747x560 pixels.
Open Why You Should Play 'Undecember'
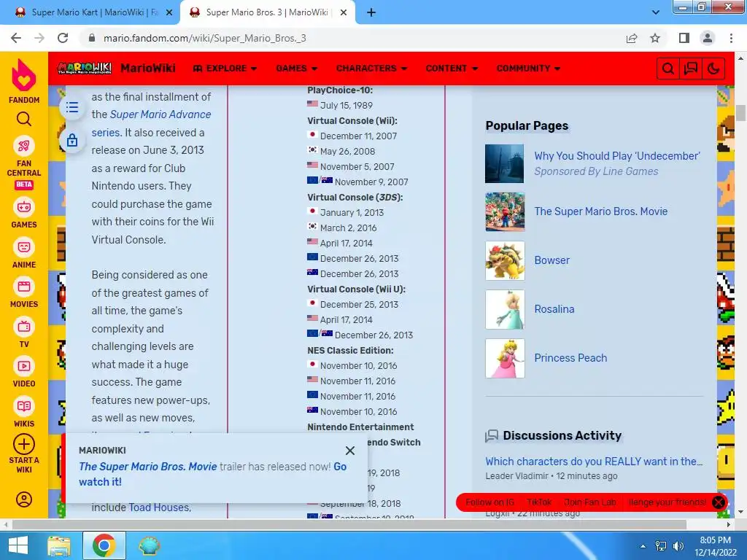[x=617, y=156]
